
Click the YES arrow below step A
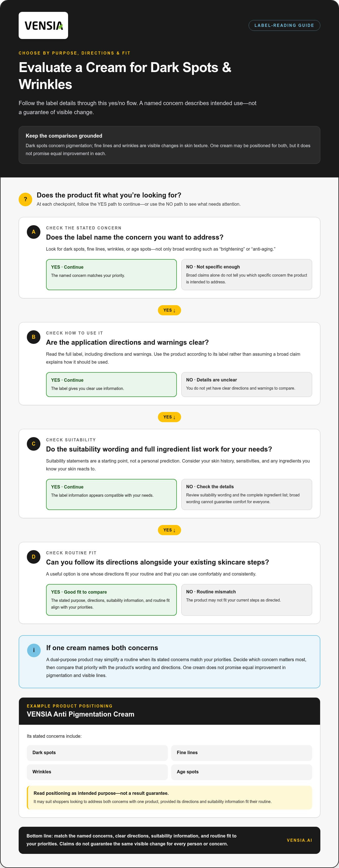(169, 310)
